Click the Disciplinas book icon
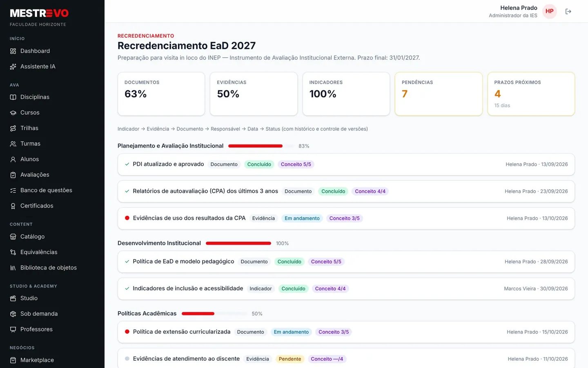 pos(13,97)
